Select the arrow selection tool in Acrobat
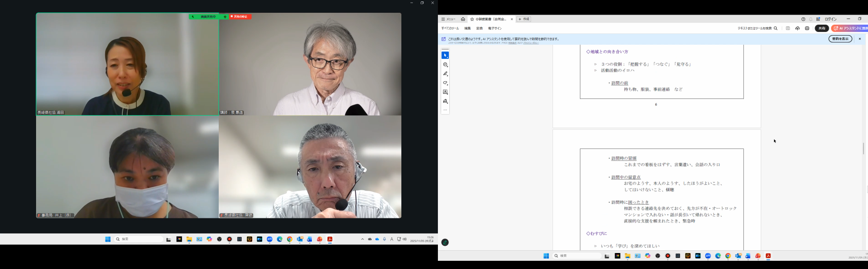This screenshot has width=868, height=269. tap(445, 56)
